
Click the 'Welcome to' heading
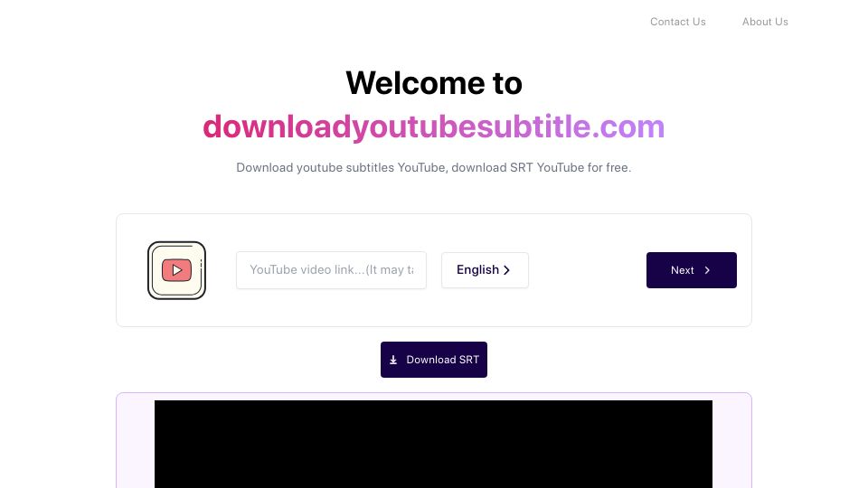434,83
